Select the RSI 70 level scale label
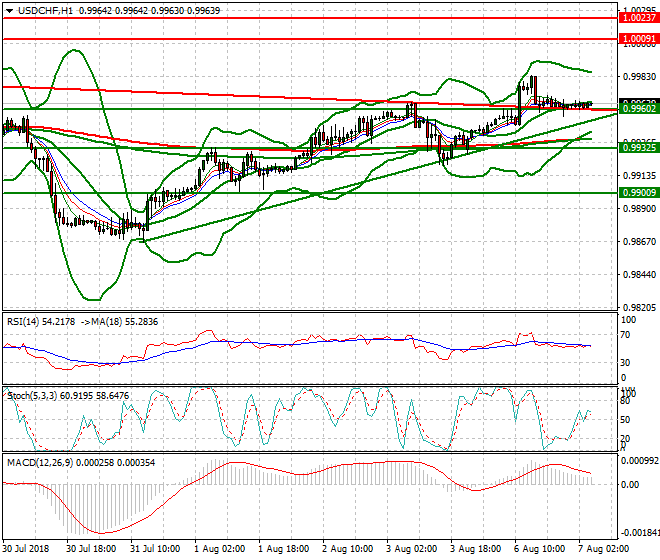Image resolution: width=660 pixels, height=560 pixels. click(625, 335)
